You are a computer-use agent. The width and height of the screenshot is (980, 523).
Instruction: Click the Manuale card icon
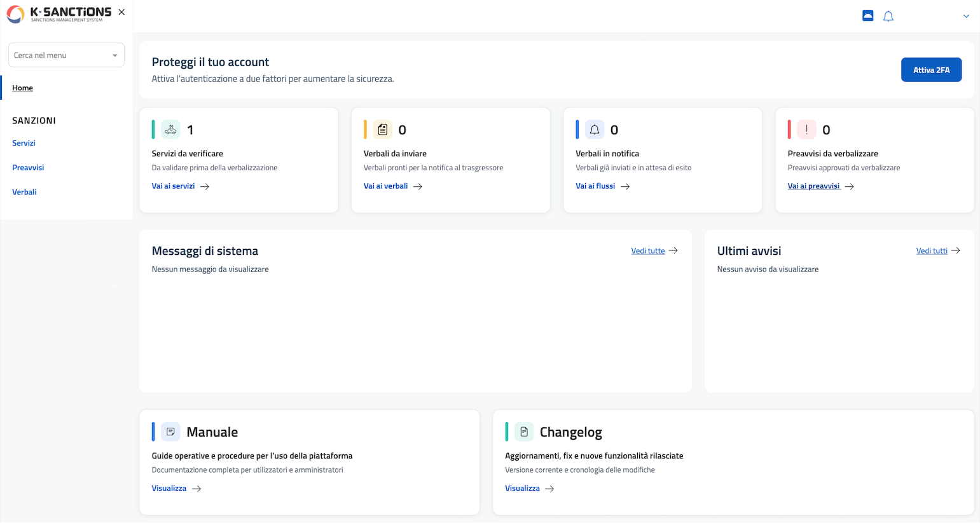[x=170, y=432]
